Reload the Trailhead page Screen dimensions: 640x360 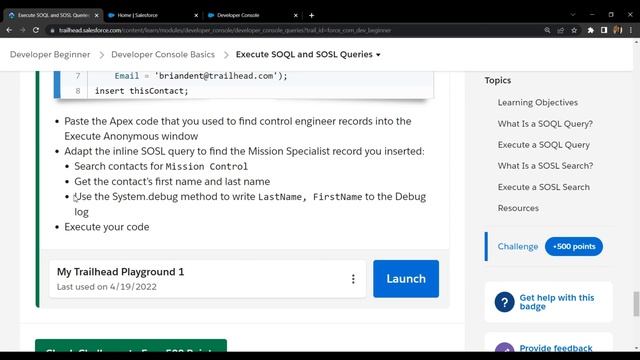click(x=36, y=30)
